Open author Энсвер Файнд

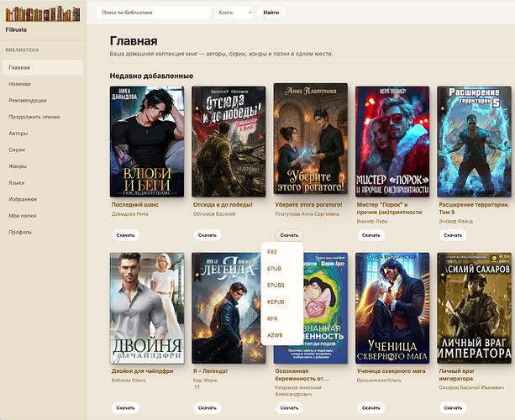pyautogui.click(x=456, y=221)
